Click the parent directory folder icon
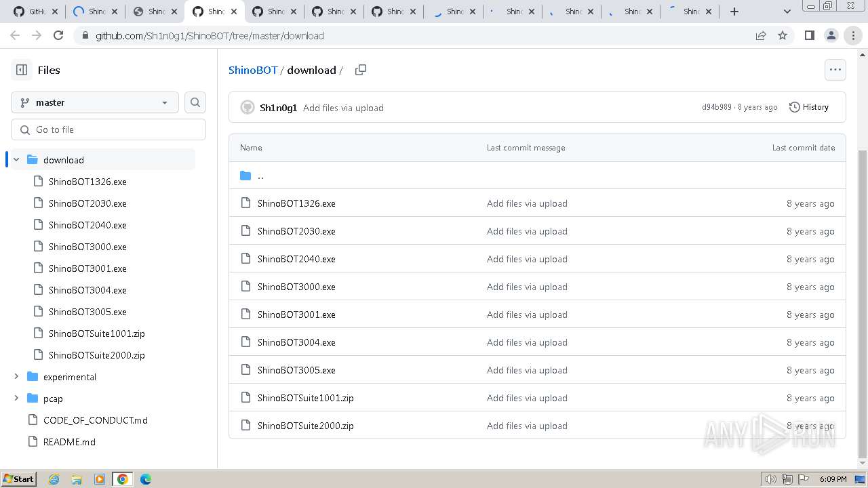868x488 pixels. (245, 176)
